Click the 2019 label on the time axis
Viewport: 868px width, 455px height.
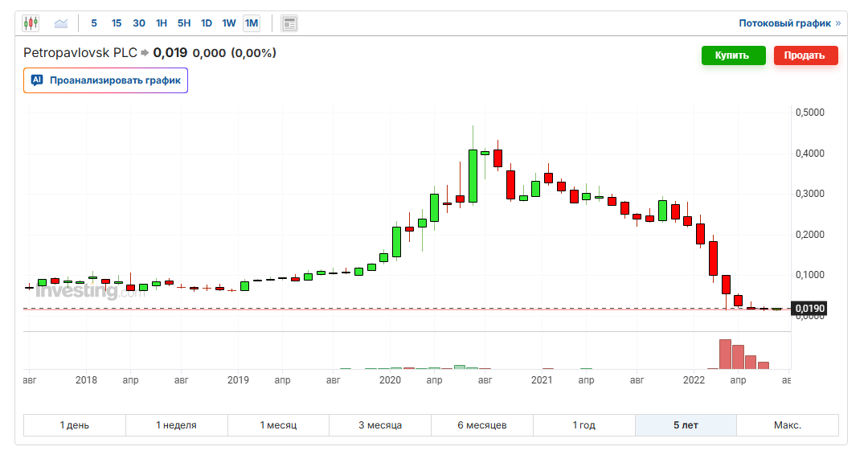[238, 380]
